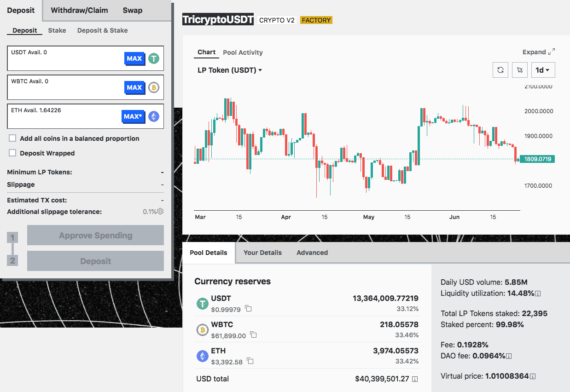Open the 1d timeframe dropdown
The height and width of the screenshot is (392, 570).
tap(543, 70)
